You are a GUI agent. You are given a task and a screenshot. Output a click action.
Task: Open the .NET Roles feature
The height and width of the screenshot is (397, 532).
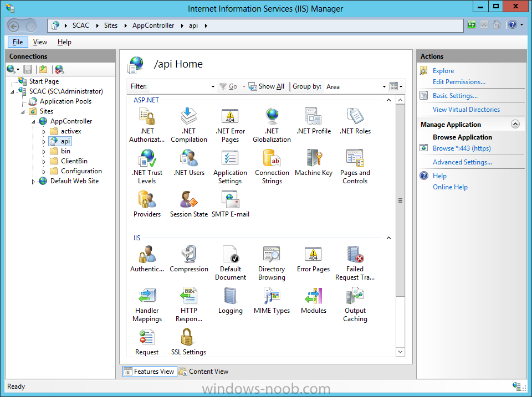pos(355,121)
